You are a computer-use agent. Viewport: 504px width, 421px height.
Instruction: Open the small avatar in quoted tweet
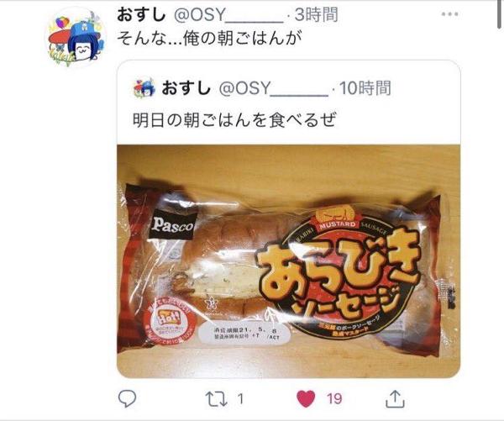click(144, 87)
